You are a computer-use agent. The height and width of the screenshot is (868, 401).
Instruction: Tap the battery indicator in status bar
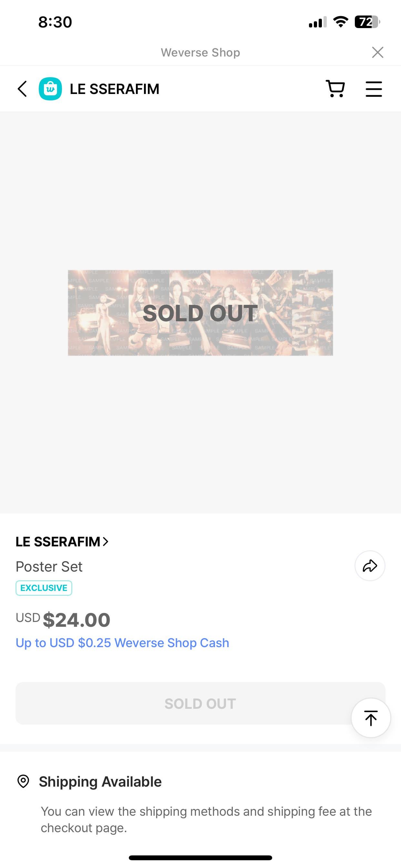point(367,22)
